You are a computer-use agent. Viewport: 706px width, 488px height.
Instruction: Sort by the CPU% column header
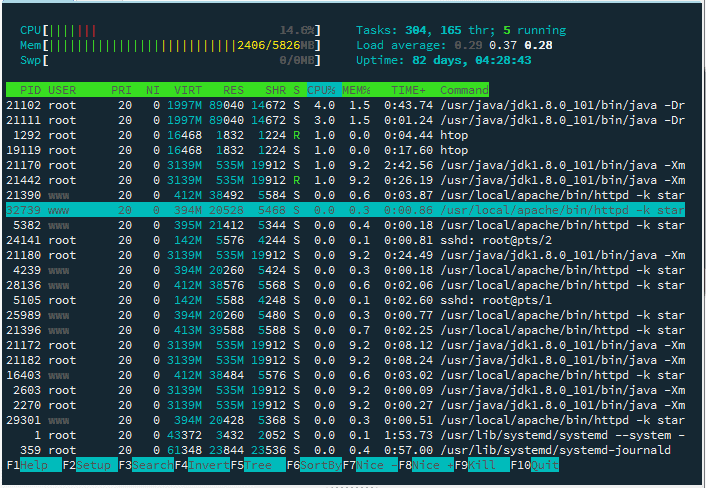click(x=324, y=90)
